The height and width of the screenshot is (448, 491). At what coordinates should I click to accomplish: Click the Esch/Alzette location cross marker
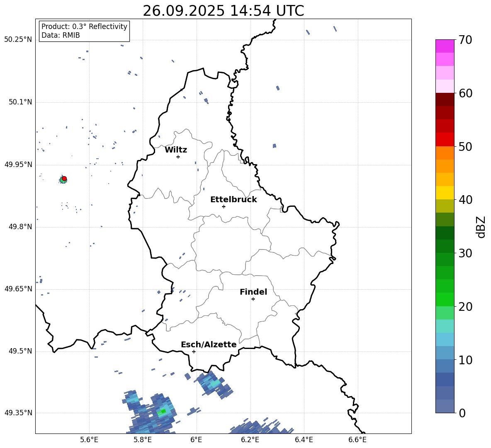coord(194,351)
